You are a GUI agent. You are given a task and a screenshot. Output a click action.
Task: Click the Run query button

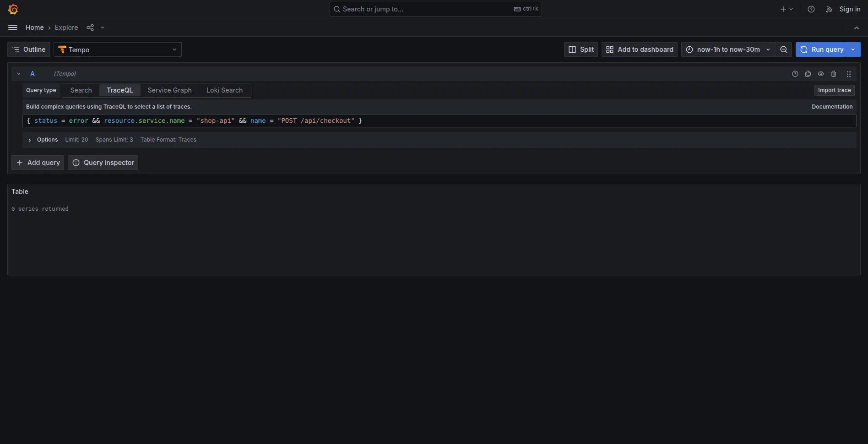coord(822,49)
